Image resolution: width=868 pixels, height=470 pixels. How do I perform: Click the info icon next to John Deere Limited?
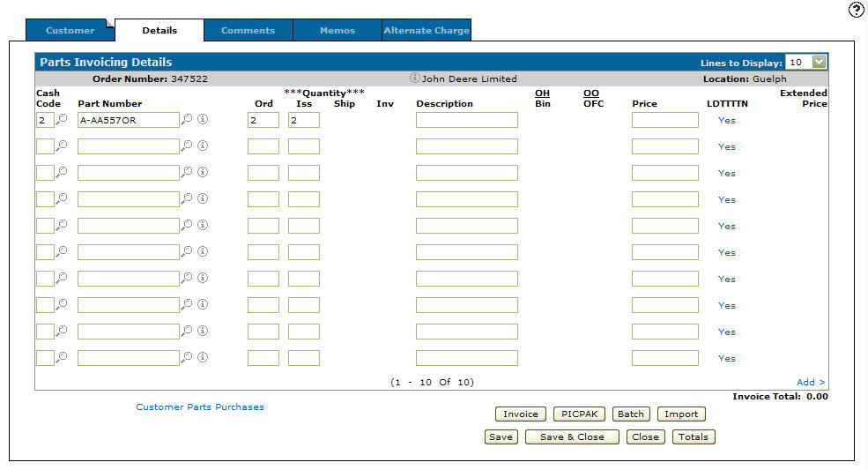[x=414, y=78]
